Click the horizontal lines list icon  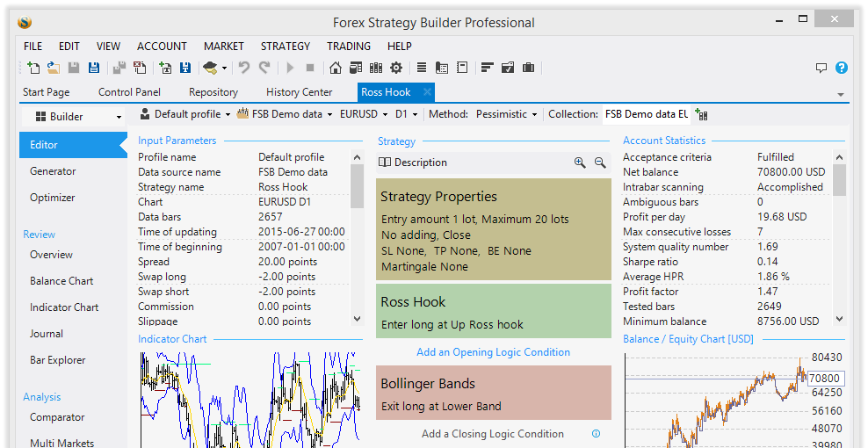tap(422, 68)
